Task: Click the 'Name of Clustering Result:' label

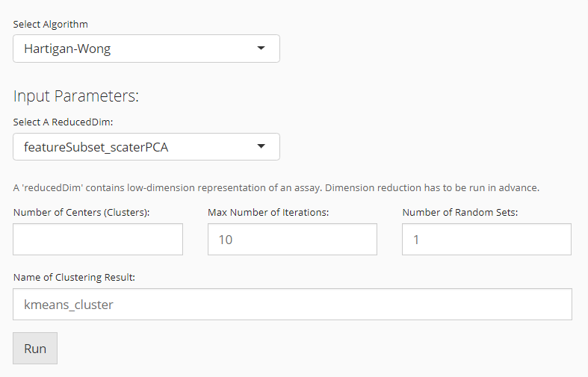Action: pyautogui.click(x=74, y=277)
